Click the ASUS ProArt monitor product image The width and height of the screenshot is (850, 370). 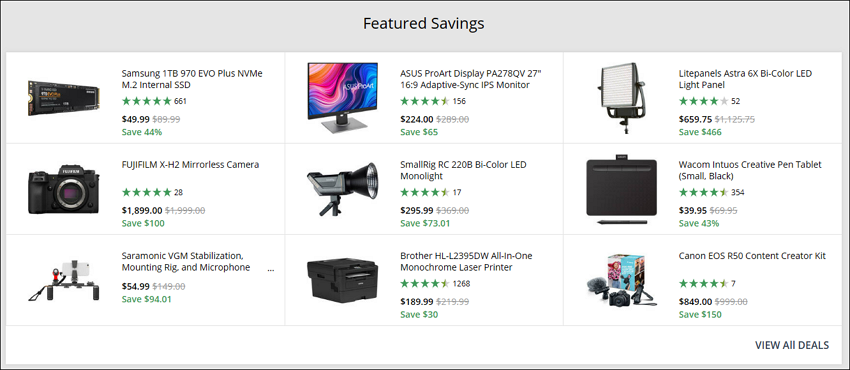point(344,98)
